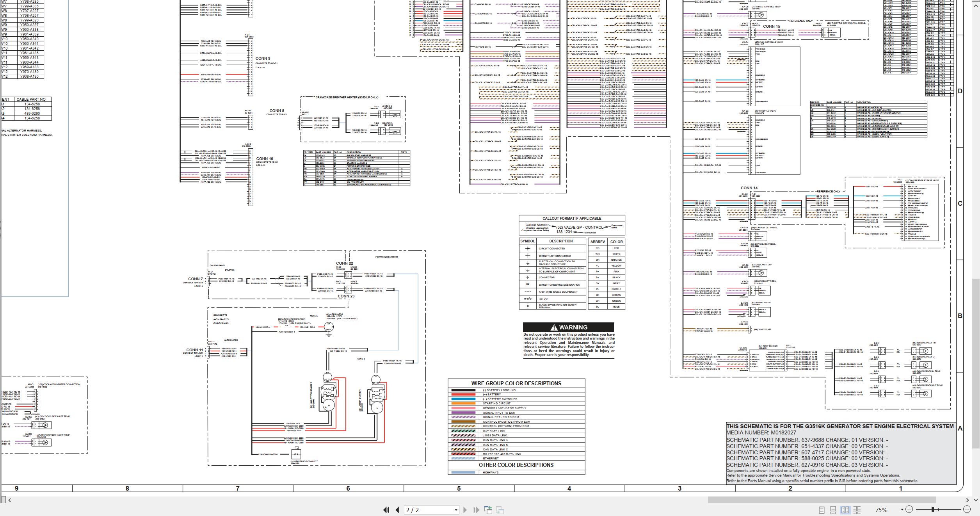Click the zoom slider handle
This screenshot has height=516, width=980.
(932, 509)
